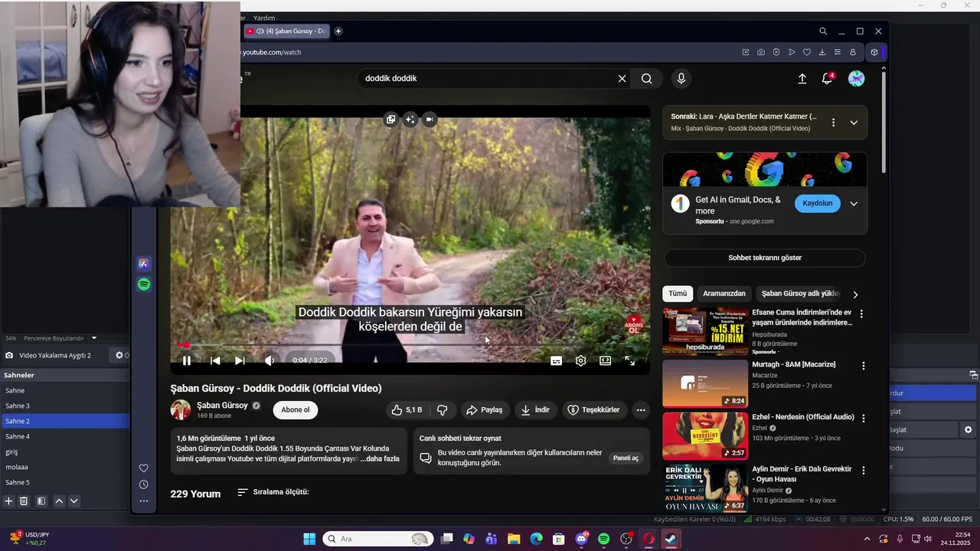Share the video with Paylaş
The width and height of the screenshot is (980, 551).
485,410
